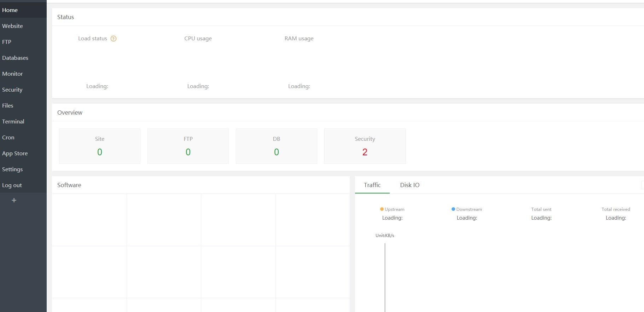The image size is (644, 312).
Task: Click the blue Downstream legend dot
Action: point(453,209)
